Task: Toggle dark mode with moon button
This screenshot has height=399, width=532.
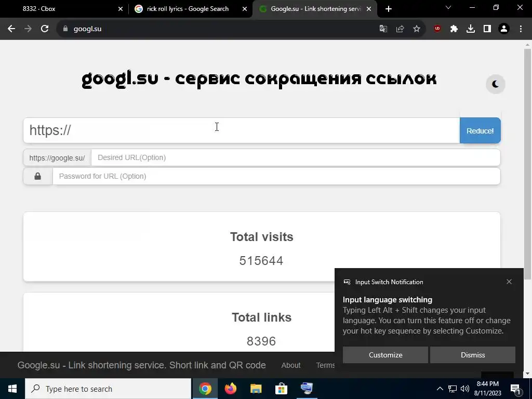Action: [x=495, y=84]
